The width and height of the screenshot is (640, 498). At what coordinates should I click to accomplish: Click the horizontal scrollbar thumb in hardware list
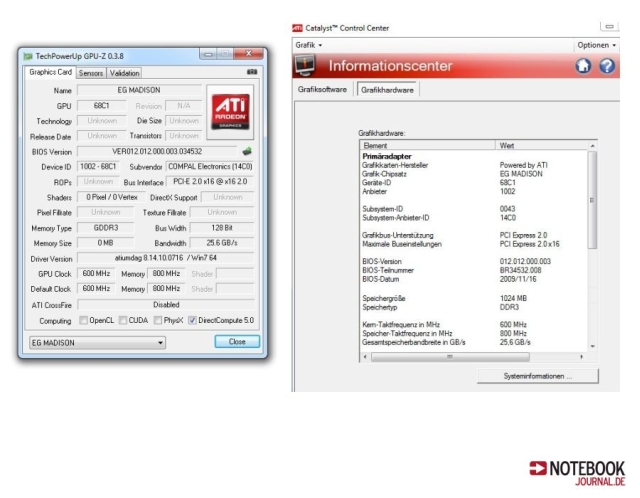point(450,357)
